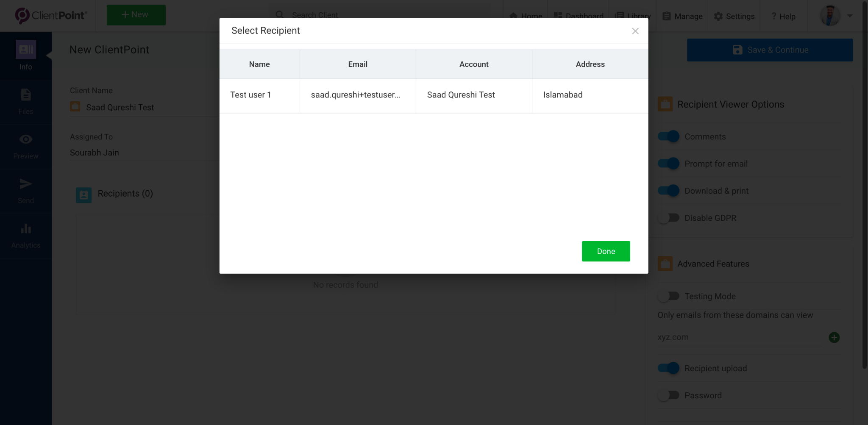Toggle the Comments switch

click(x=668, y=136)
